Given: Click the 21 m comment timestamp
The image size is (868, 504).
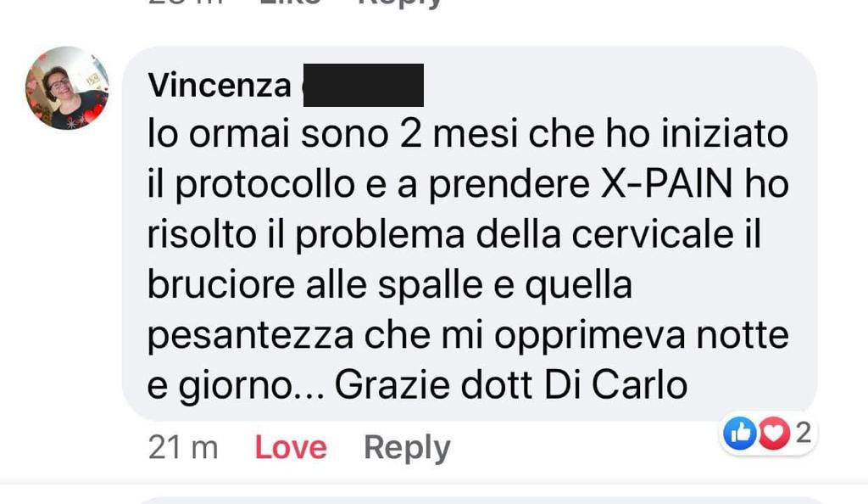Looking at the screenshot, I should (183, 447).
